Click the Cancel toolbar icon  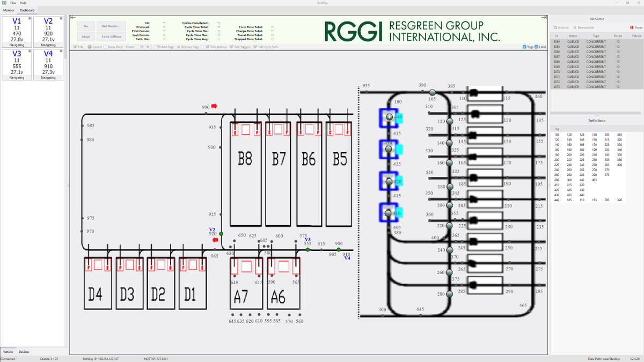[x=89, y=47]
